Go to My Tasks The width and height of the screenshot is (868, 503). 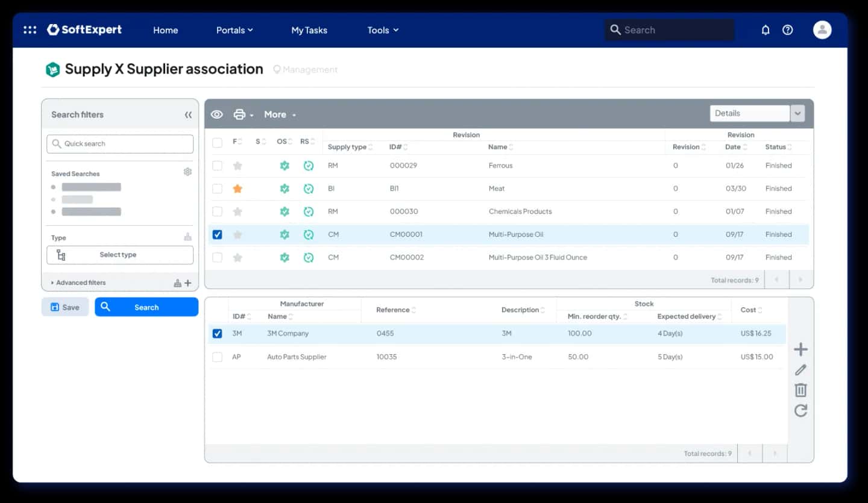click(309, 30)
